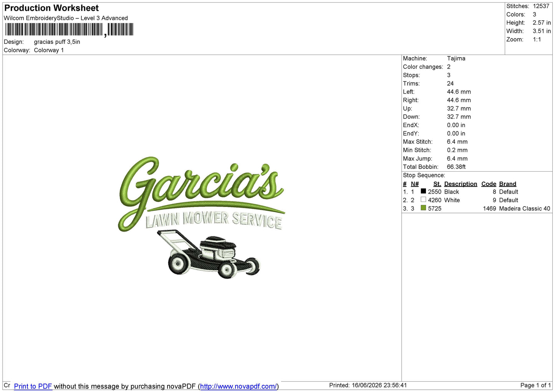Click the Max Stitch value '6.4 mm'

point(457,142)
